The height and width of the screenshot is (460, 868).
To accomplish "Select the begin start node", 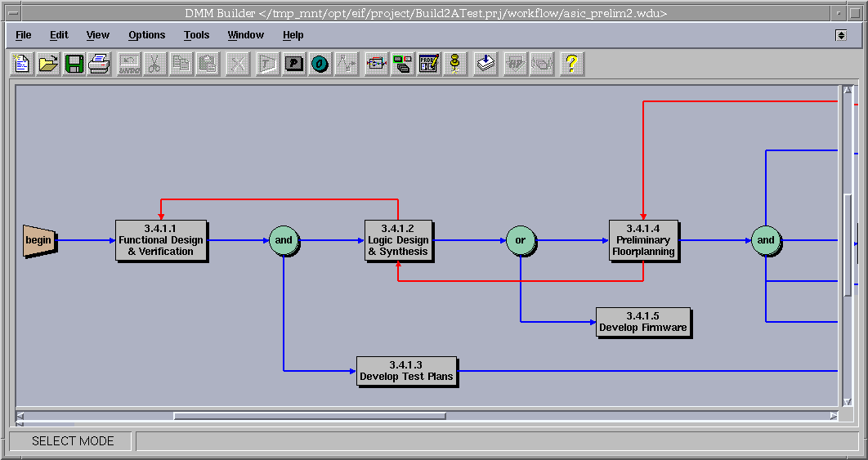I will tap(38, 240).
